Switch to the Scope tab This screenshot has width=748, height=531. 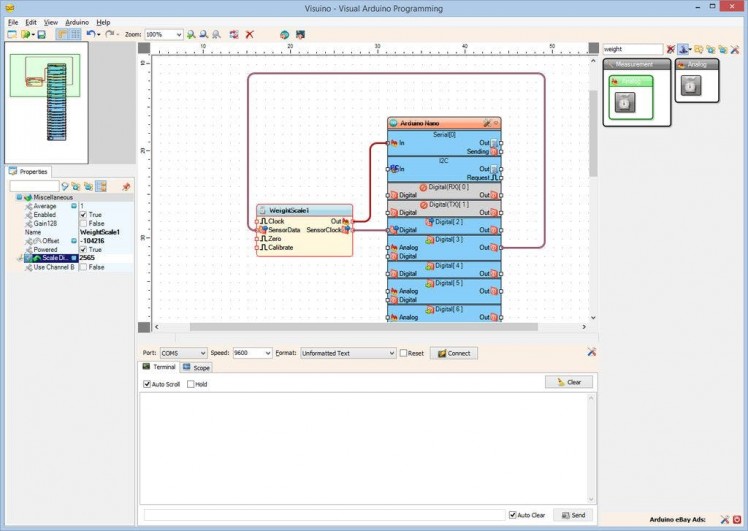tap(196, 368)
